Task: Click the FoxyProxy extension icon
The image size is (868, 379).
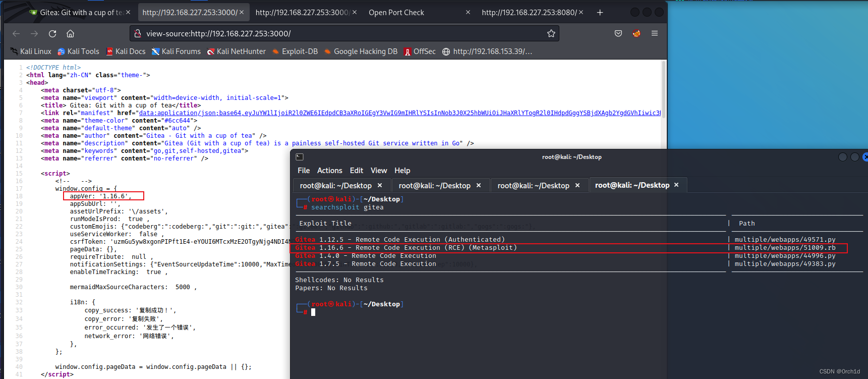Action: tap(636, 33)
